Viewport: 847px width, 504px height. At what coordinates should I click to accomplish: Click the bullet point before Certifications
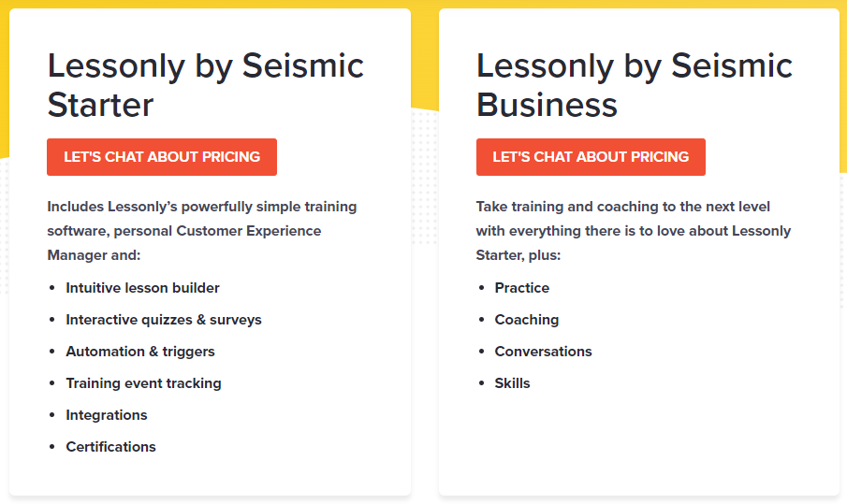coord(51,447)
